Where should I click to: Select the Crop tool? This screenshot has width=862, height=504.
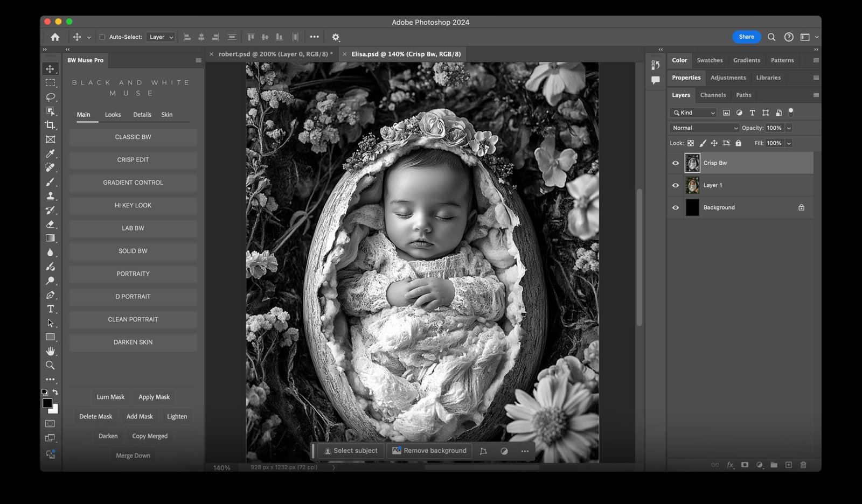pyautogui.click(x=50, y=125)
